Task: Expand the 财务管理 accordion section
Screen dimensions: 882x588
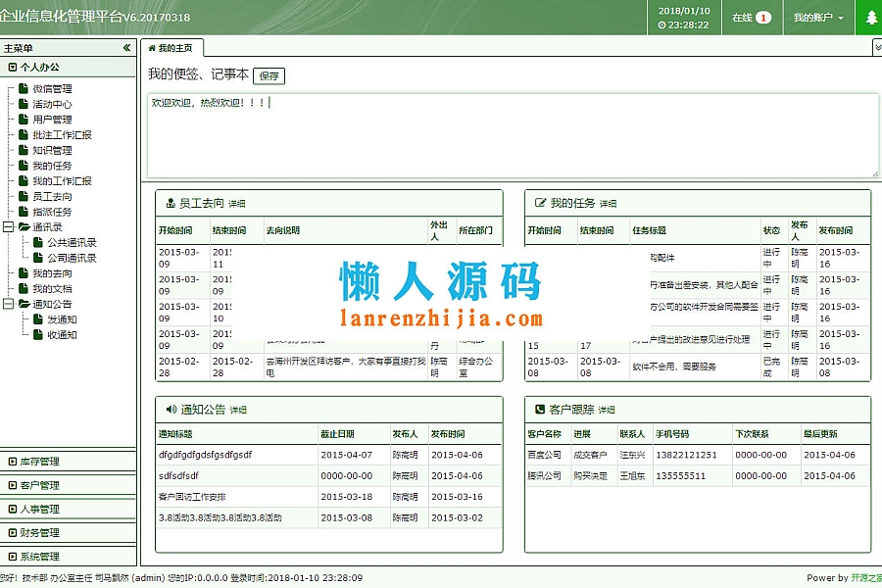Action: tap(68, 532)
